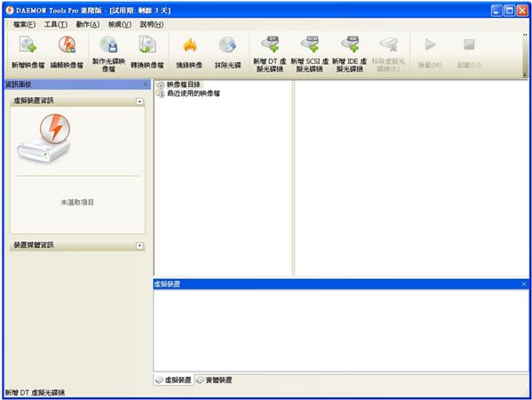
Task: Switch to the 虛擬裝置 tab
Action: pyautogui.click(x=174, y=380)
